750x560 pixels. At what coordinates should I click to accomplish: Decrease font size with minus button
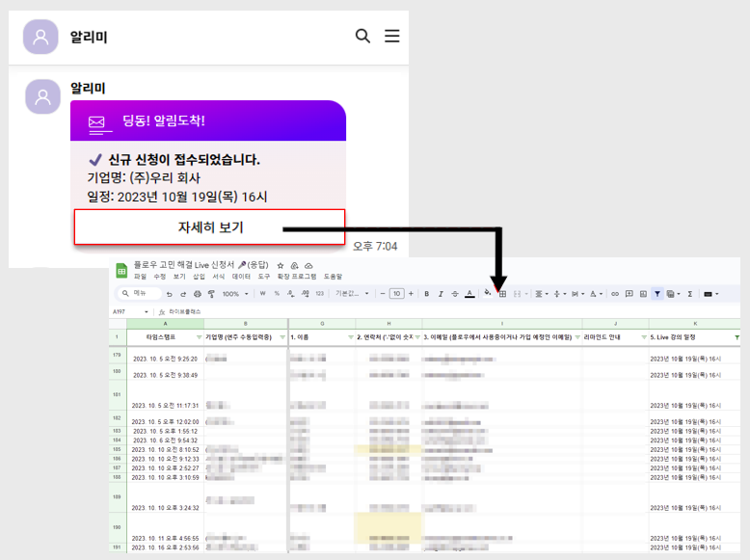pos(383,294)
